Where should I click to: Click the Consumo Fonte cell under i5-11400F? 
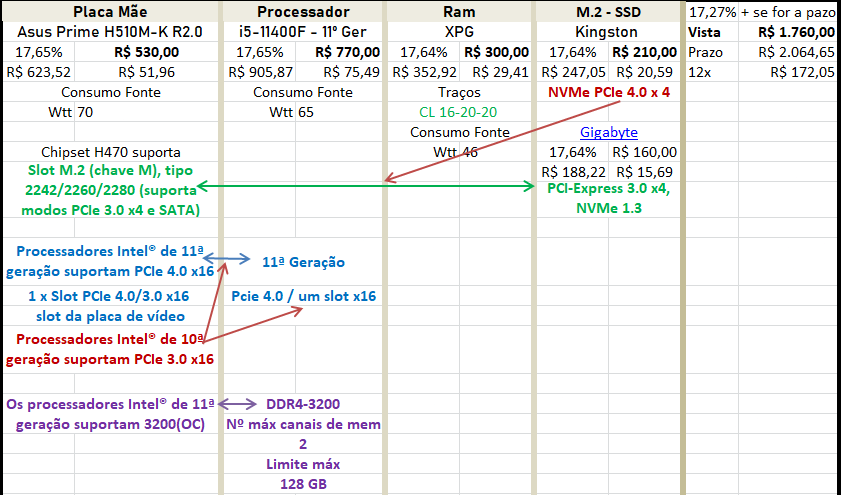(x=303, y=92)
